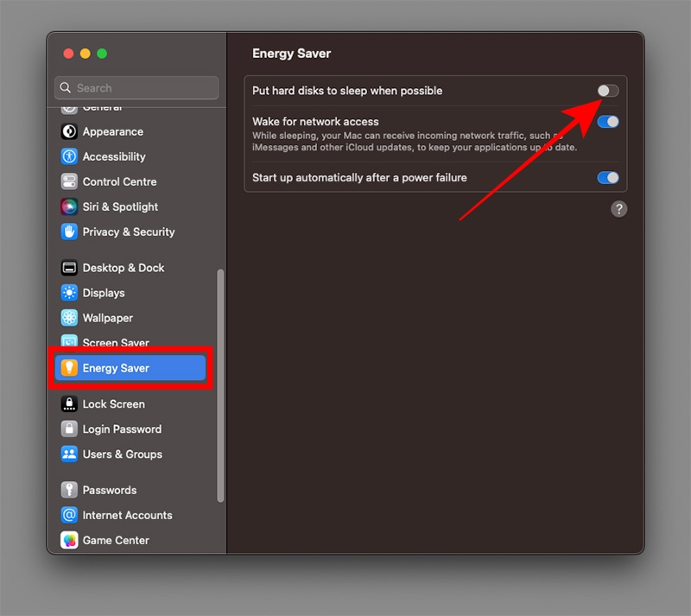Open the help question mark button

coord(618,209)
